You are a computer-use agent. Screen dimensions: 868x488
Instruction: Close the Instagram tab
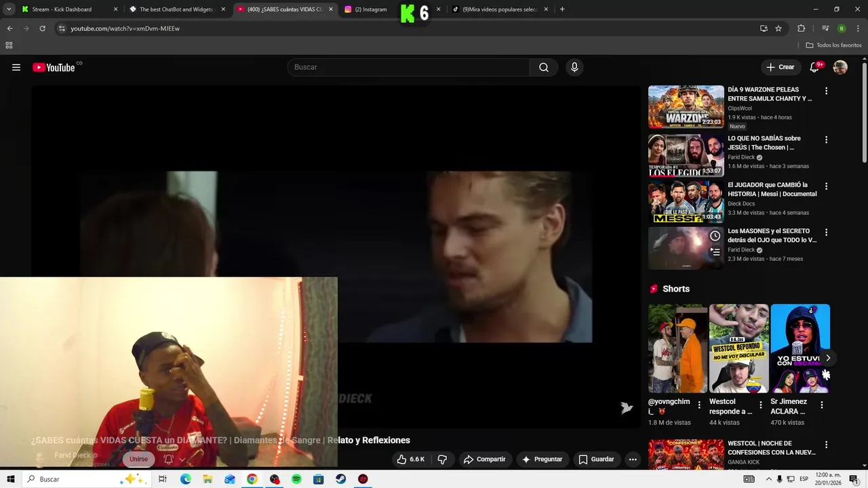[438, 9]
